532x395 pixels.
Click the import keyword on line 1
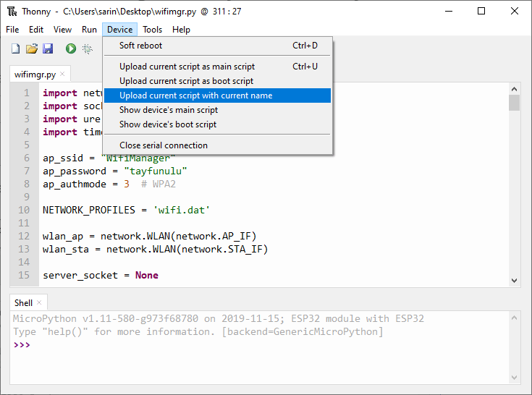(x=60, y=93)
